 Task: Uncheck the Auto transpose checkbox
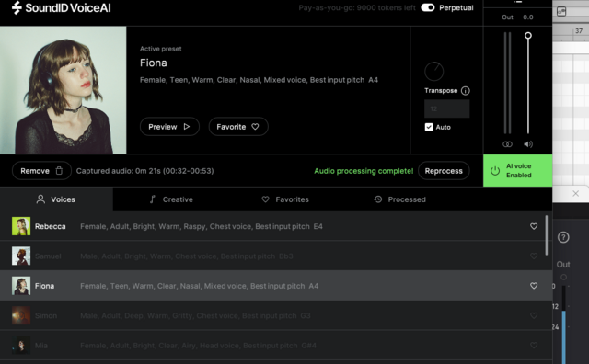click(x=429, y=127)
